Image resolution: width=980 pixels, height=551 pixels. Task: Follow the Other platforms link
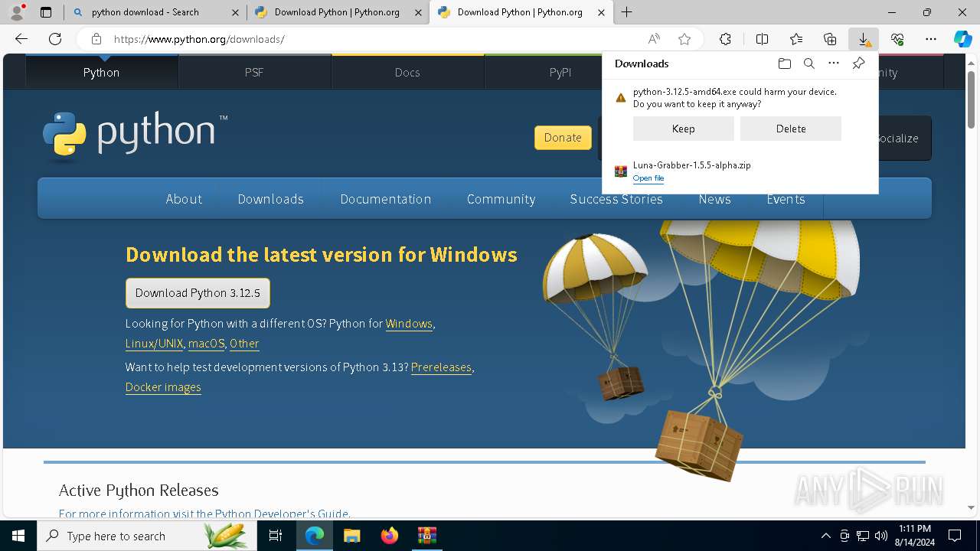[244, 344]
